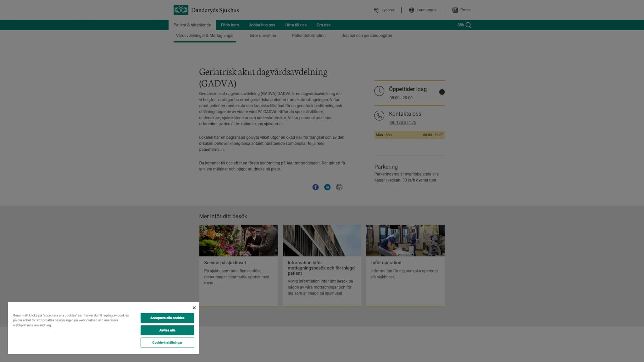The width and height of the screenshot is (644, 362).
Task: Click the Geriatrisk akut dagvårdsavdelning title
Action: [x=263, y=77]
